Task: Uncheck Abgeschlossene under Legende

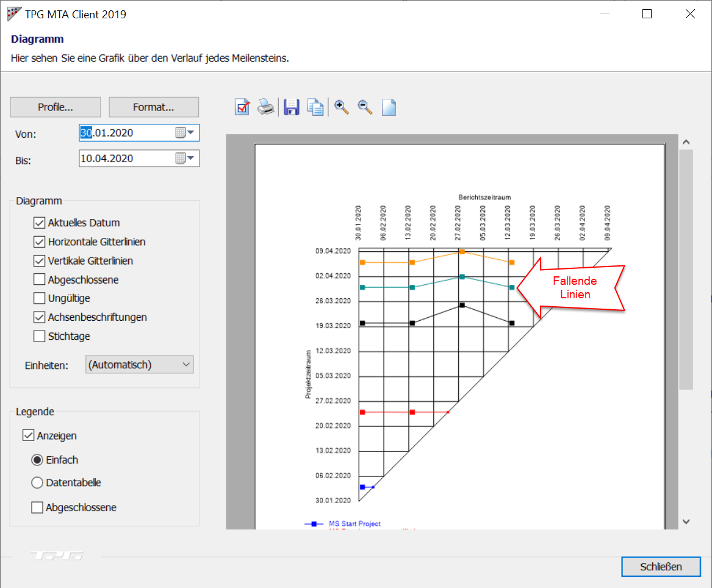Action: (37, 507)
